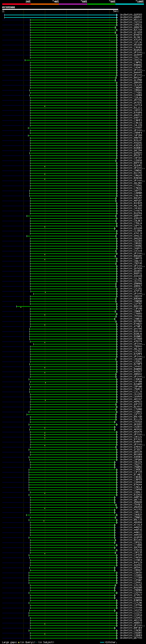Open entry UniRef100_A5TT81
The image size is (146, 644).
coord(131,100)
